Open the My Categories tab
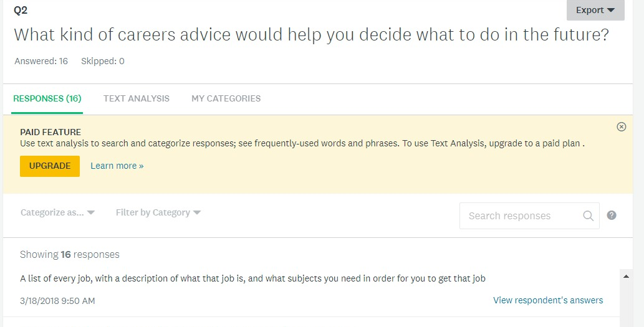The height and width of the screenshot is (327, 644). pos(226,98)
